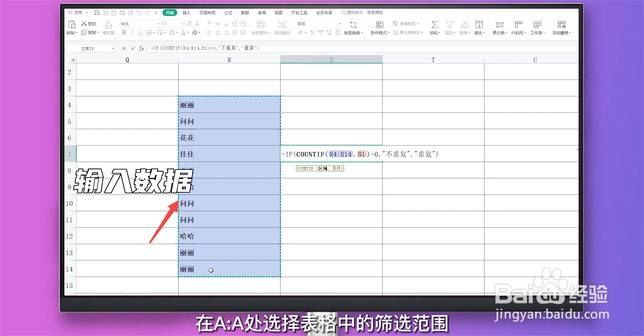Select column T header

click(x=433, y=60)
